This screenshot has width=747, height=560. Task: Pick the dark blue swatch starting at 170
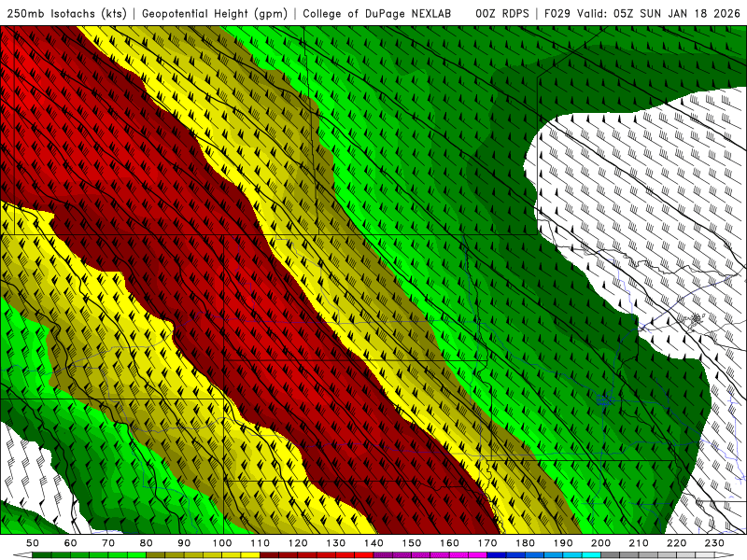[x=497, y=554]
